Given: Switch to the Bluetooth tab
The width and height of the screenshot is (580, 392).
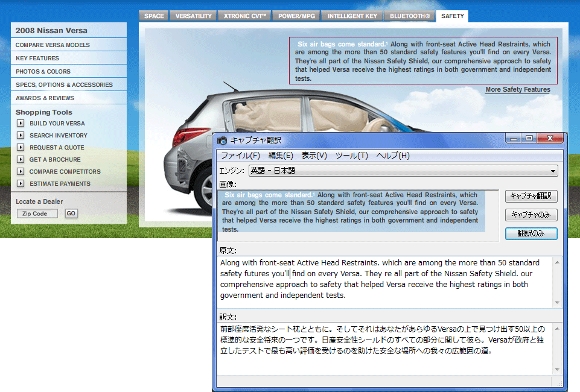Looking at the screenshot, I should coord(410,16).
